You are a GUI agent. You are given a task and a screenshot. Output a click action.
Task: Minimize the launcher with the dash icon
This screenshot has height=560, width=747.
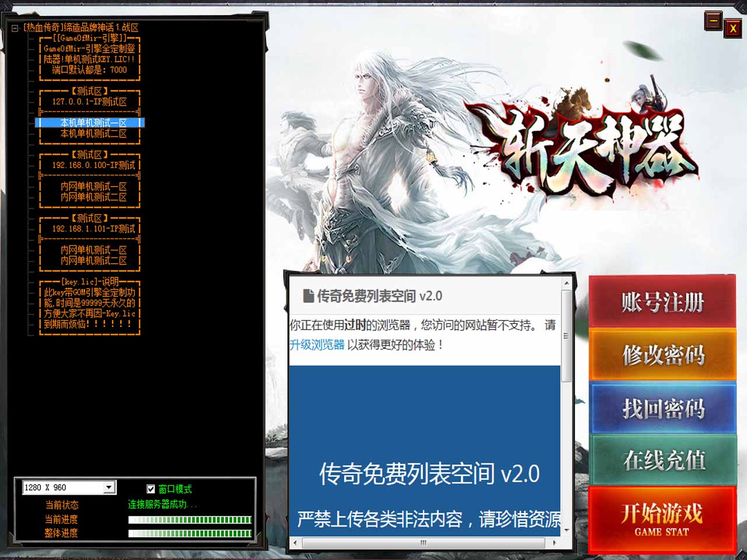[713, 22]
